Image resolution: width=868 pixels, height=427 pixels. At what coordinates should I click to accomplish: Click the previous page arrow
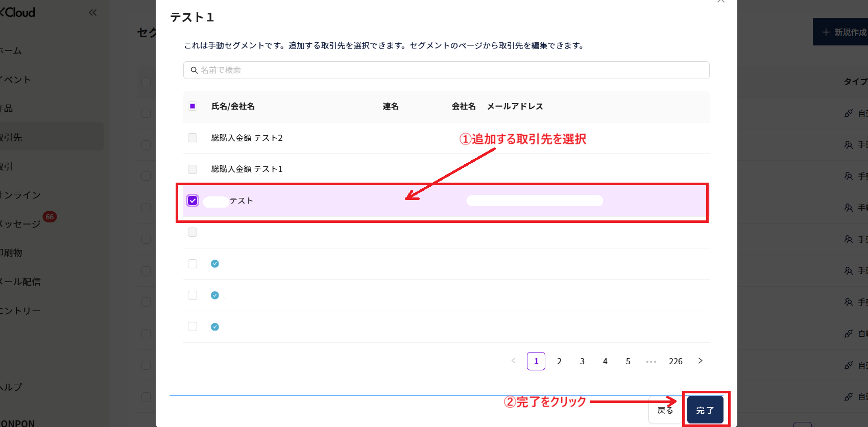click(514, 361)
